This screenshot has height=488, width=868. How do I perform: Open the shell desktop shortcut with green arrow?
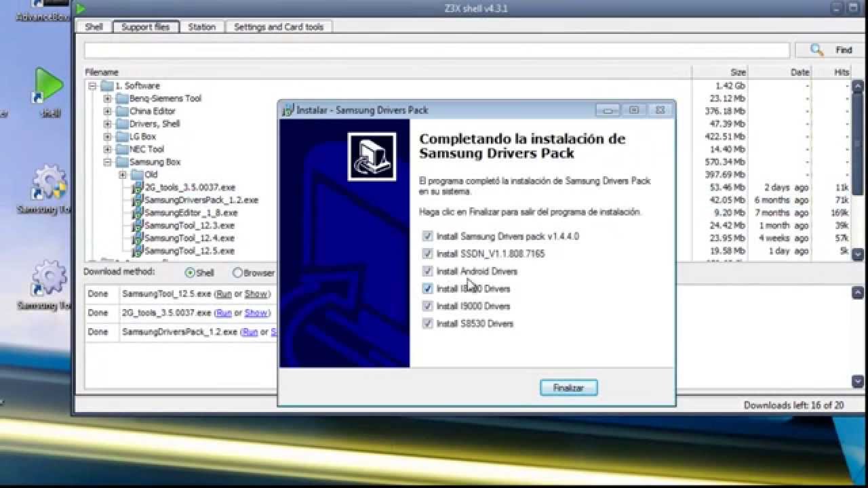click(x=50, y=86)
